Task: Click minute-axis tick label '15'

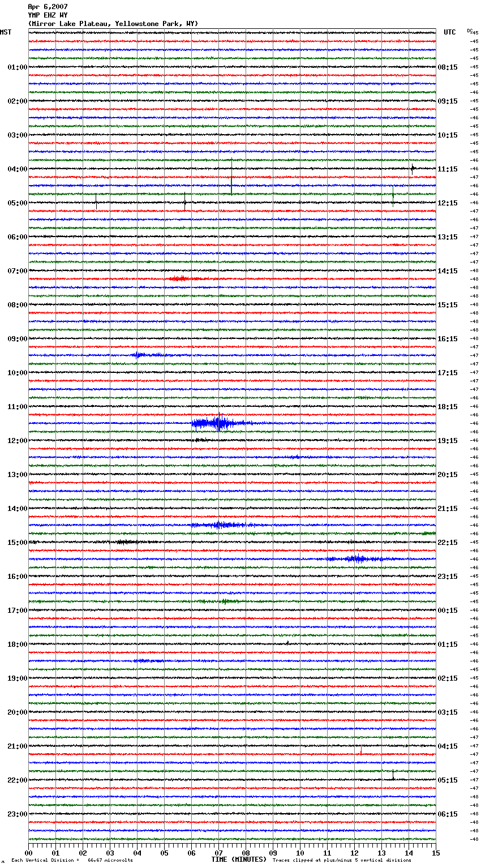Action: (x=436, y=853)
